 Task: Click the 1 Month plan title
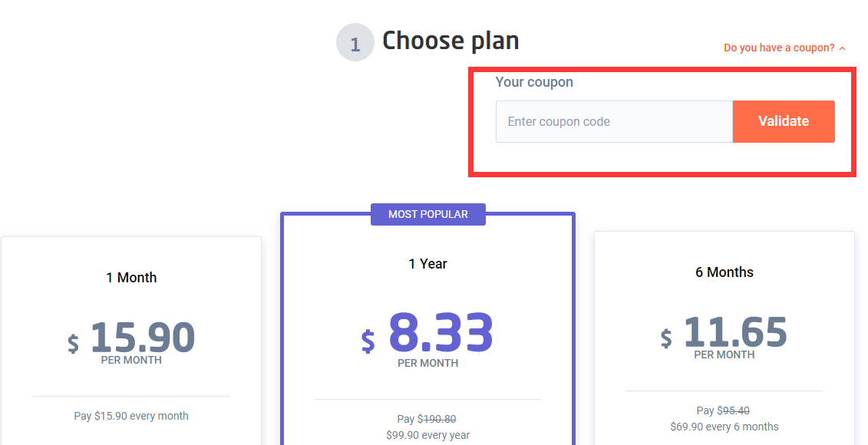point(131,277)
